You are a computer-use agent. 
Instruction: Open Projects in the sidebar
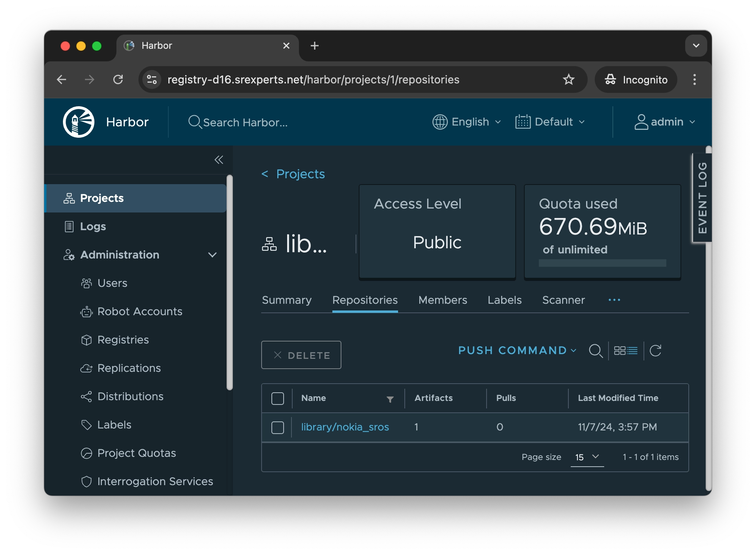coord(136,198)
